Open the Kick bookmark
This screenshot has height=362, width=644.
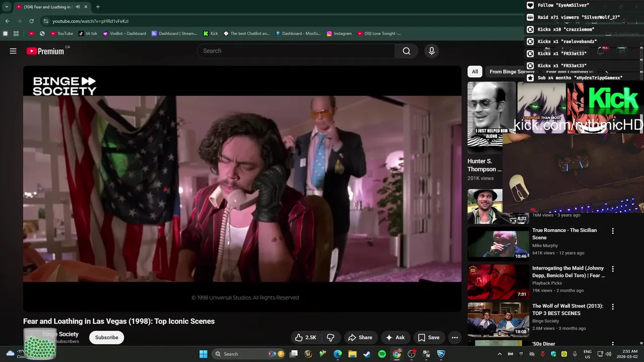coord(210,34)
